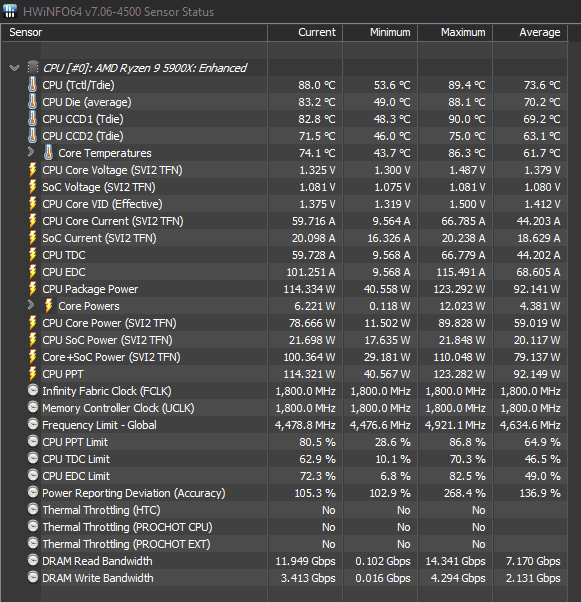581x602 pixels.
Task: Click the HWiNFO64 app icon in title bar
Action: pyautogui.click(x=10, y=11)
